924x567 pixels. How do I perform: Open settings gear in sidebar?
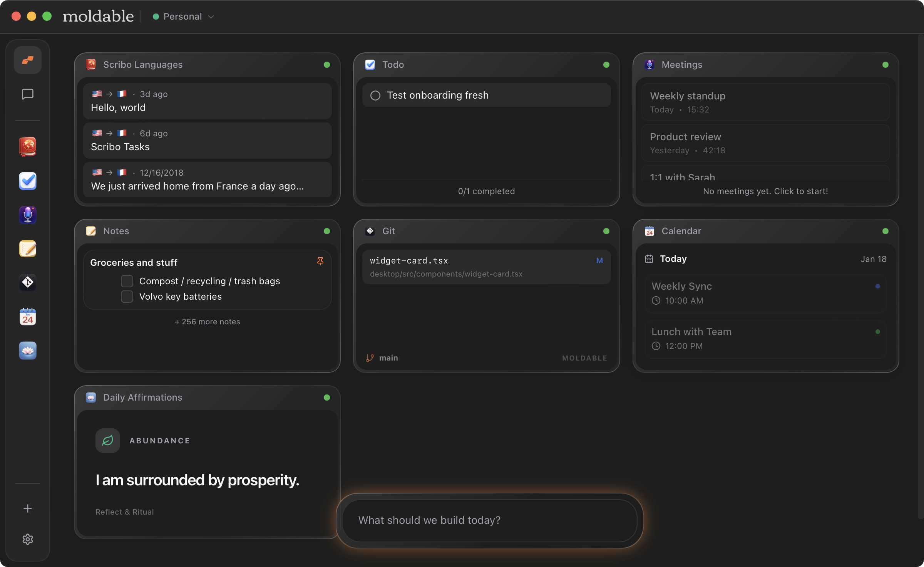[28, 539]
